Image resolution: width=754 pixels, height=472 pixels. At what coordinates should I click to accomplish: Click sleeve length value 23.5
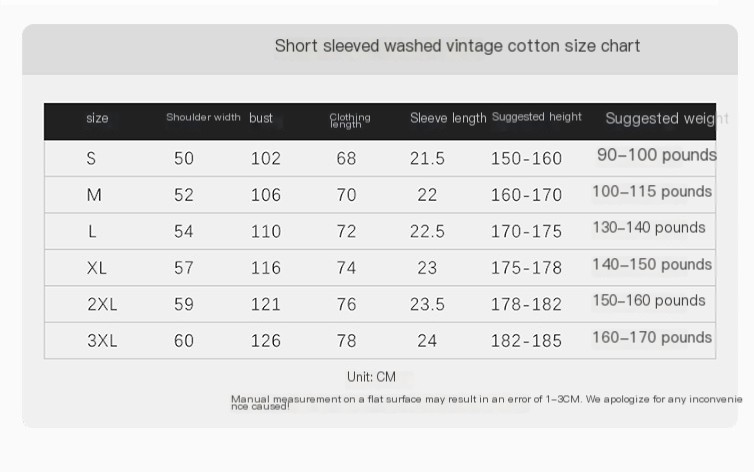pos(427,304)
